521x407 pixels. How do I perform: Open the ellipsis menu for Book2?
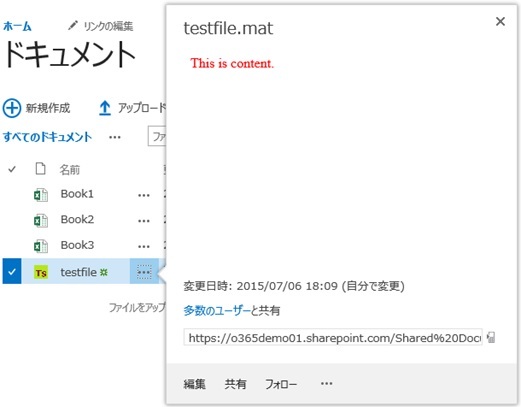pyautogui.click(x=144, y=221)
